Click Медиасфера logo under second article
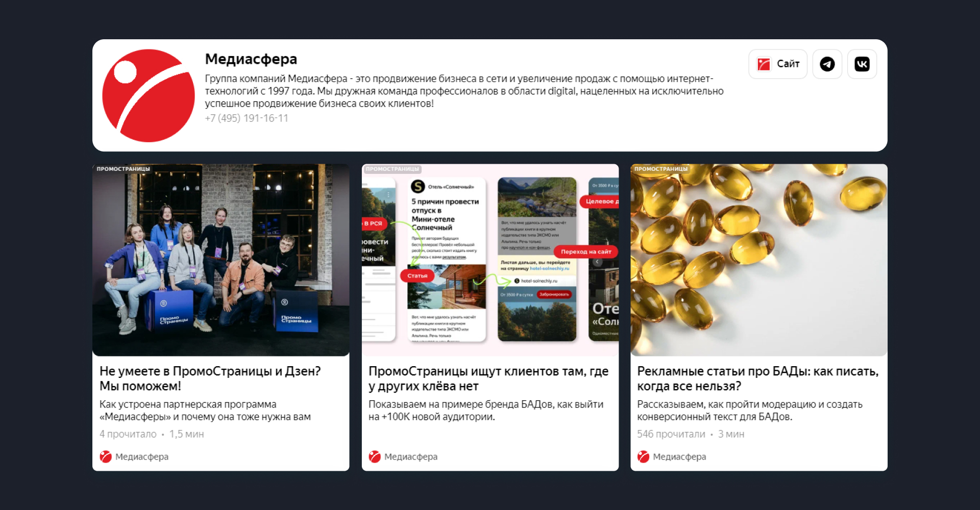This screenshot has width=980, height=510. click(375, 456)
